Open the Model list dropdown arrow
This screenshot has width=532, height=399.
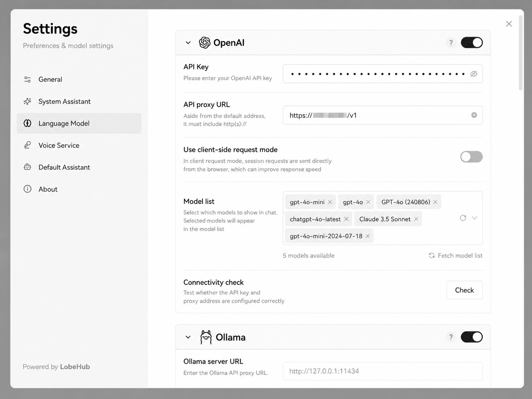click(475, 218)
